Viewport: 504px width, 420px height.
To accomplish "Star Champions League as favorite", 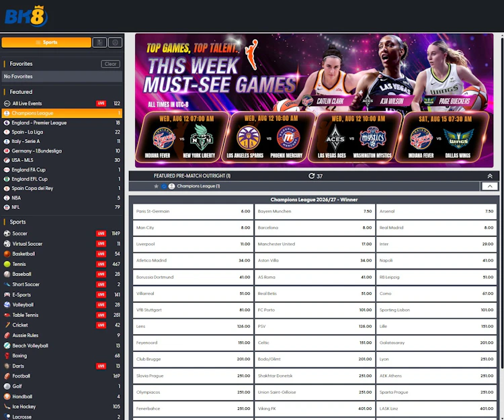I will click(x=156, y=186).
